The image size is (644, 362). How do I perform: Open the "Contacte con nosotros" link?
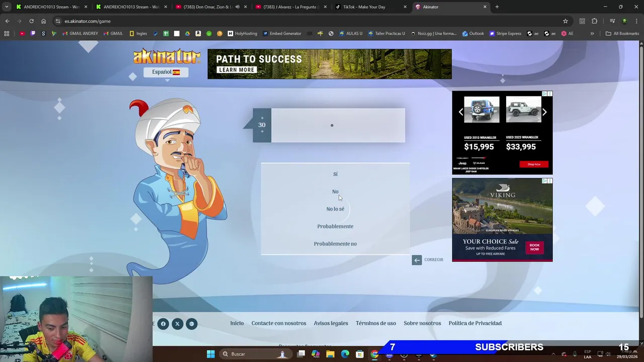279,323
